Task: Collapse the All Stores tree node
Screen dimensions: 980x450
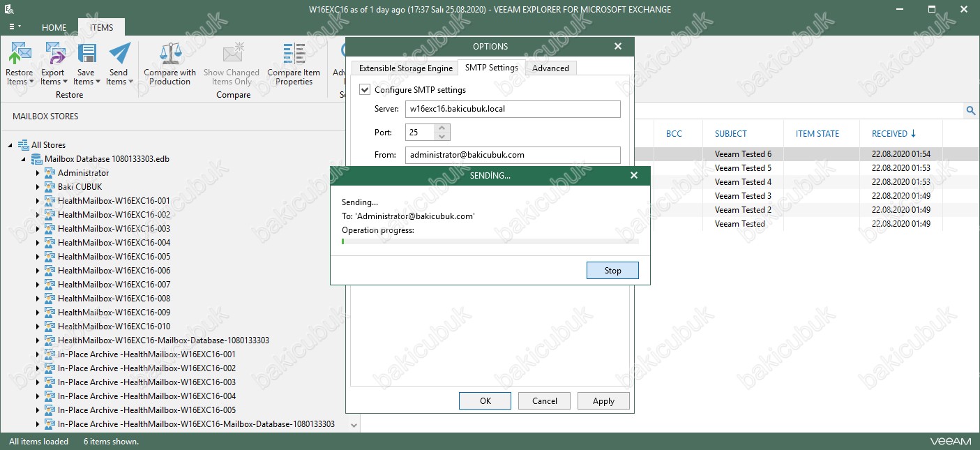Action: point(10,145)
